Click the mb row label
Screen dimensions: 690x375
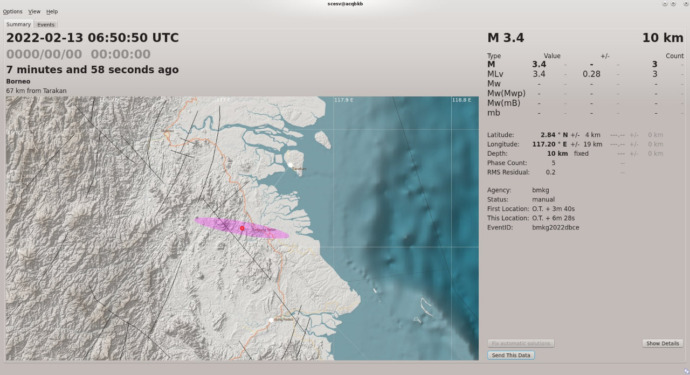[x=494, y=113]
